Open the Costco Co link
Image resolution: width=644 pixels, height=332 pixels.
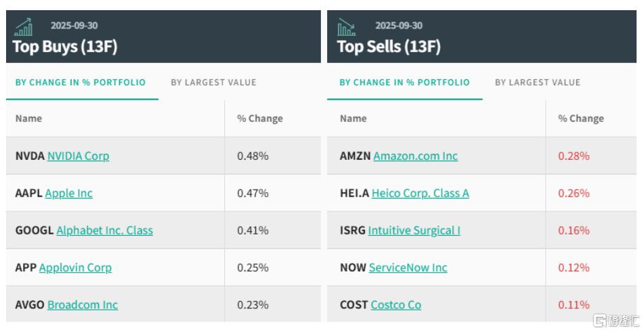point(395,305)
